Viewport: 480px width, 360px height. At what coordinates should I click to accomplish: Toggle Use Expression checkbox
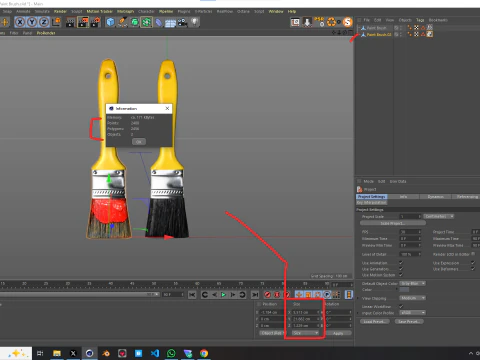point(473,263)
